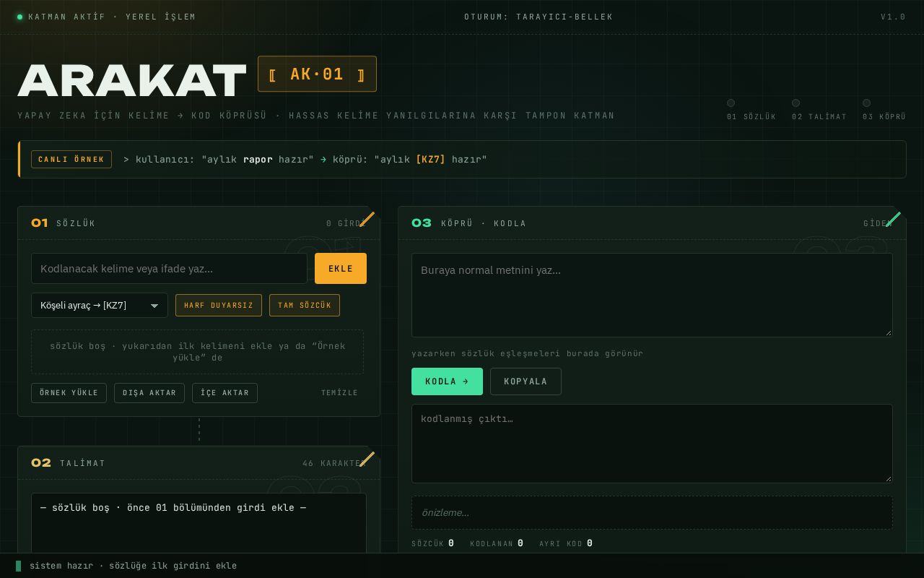Click the green KODLA button
The width and height of the screenshot is (924, 578).
pyautogui.click(x=447, y=381)
